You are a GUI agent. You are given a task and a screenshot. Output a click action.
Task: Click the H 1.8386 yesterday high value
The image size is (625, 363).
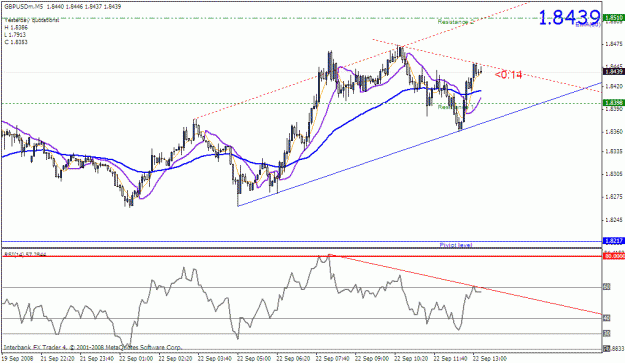(16, 27)
